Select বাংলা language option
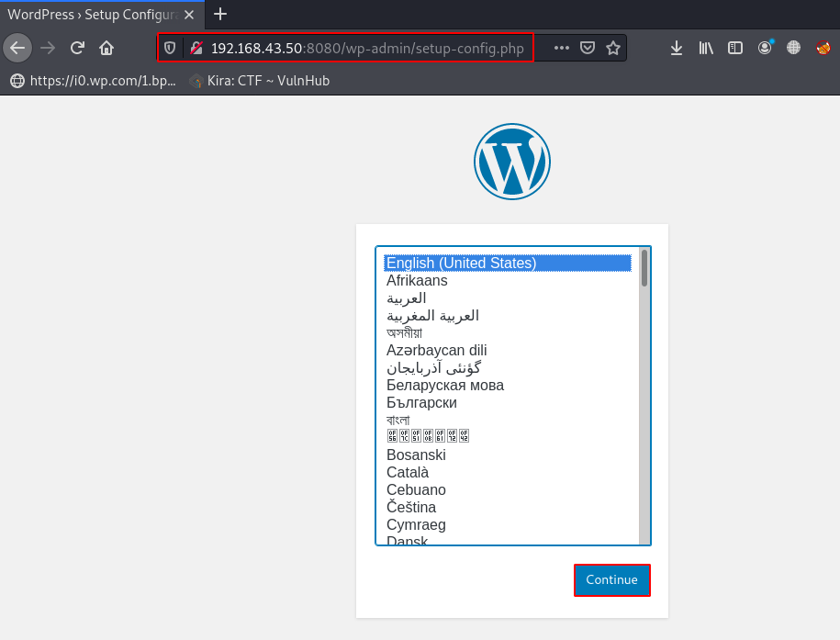 coord(508,421)
